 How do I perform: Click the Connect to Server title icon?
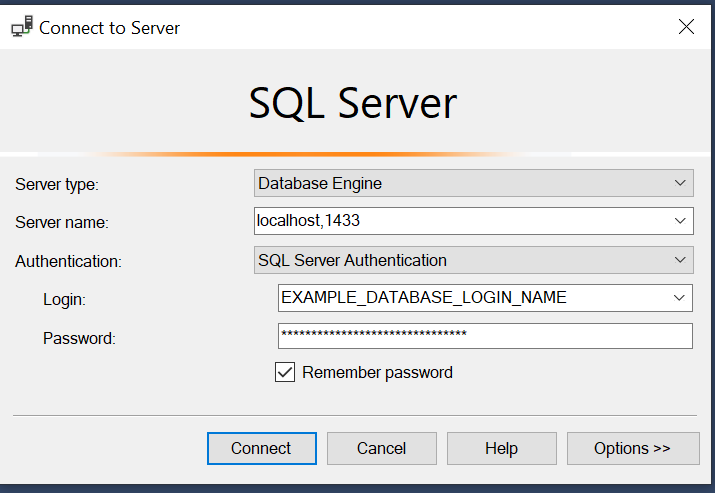coord(22,26)
